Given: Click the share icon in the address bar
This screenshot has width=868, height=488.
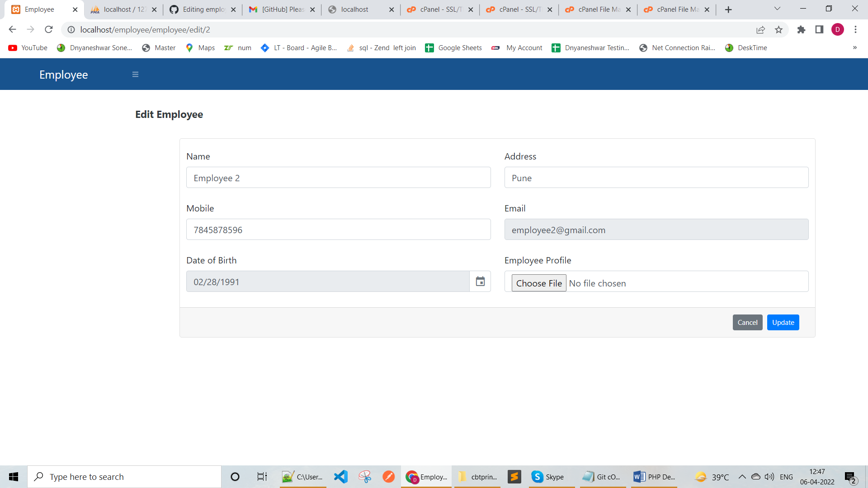Looking at the screenshot, I should point(761,29).
